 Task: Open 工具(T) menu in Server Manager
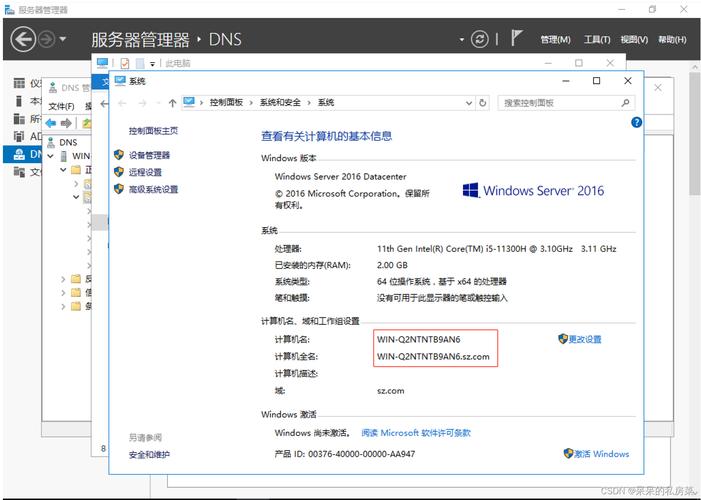pyautogui.click(x=597, y=40)
